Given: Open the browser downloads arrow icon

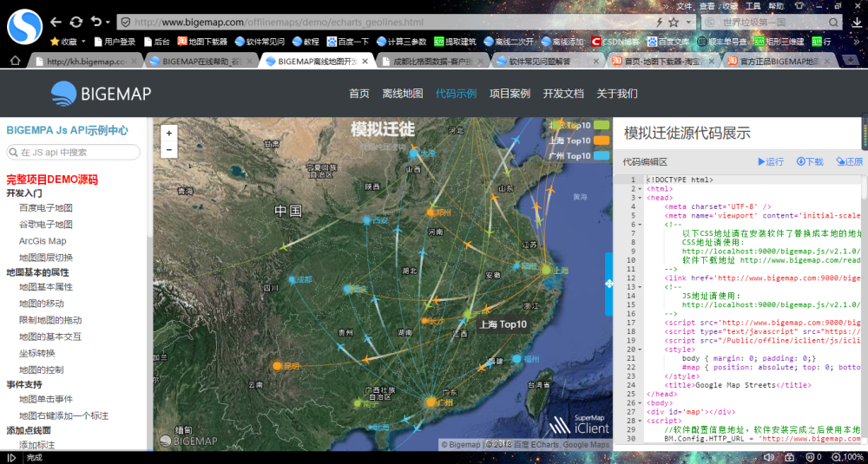Looking at the screenshot, I should (855, 23).
